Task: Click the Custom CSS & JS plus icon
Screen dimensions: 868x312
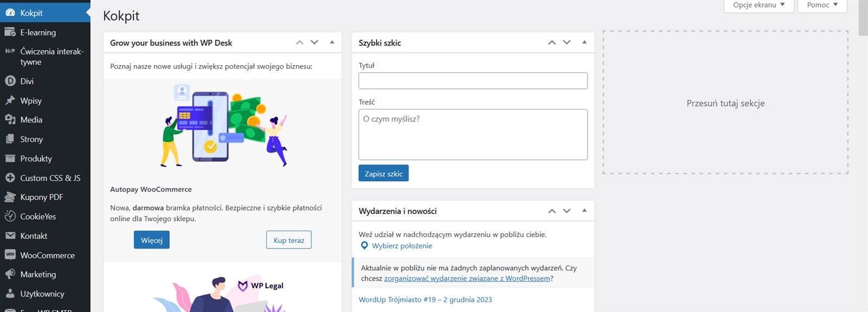Action: [10, 178]
